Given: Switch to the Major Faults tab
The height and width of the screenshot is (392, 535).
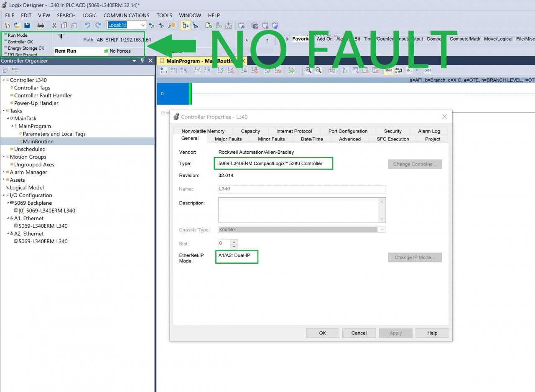Looking at the screenshot, I should pyautogui.click(x=228, y=139).
